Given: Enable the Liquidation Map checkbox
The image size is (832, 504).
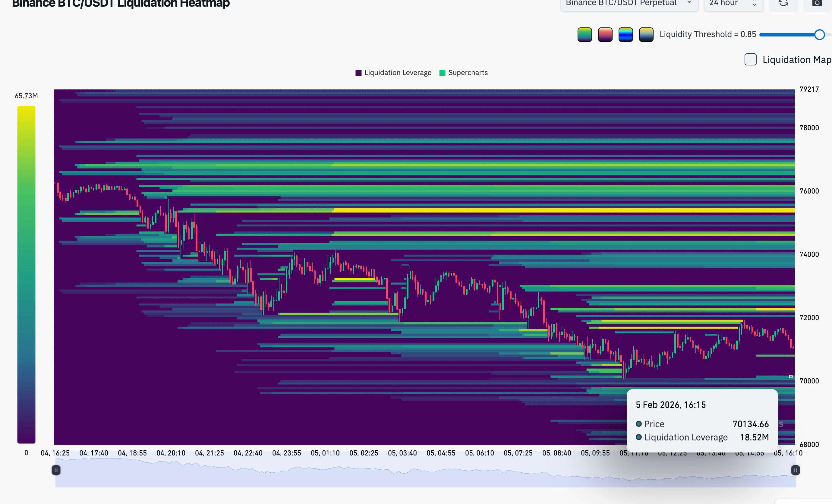Looking at the screenshot, I should click(x=750, y=59).
